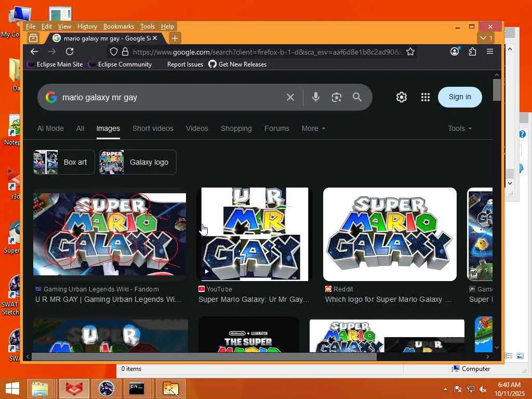The image size is (532, 399).
Task: Expand the list all tabs dropdown
Action: [x=486, y=38]
